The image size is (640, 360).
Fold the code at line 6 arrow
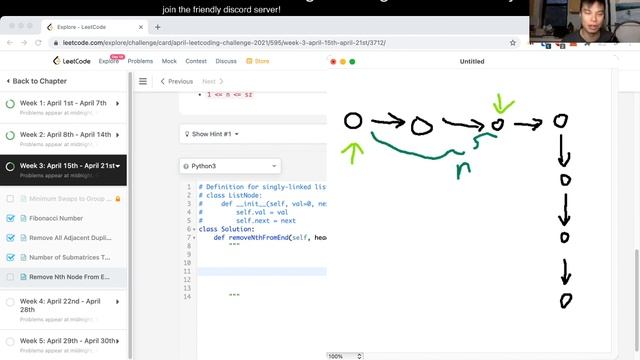(x=194, y=229)
